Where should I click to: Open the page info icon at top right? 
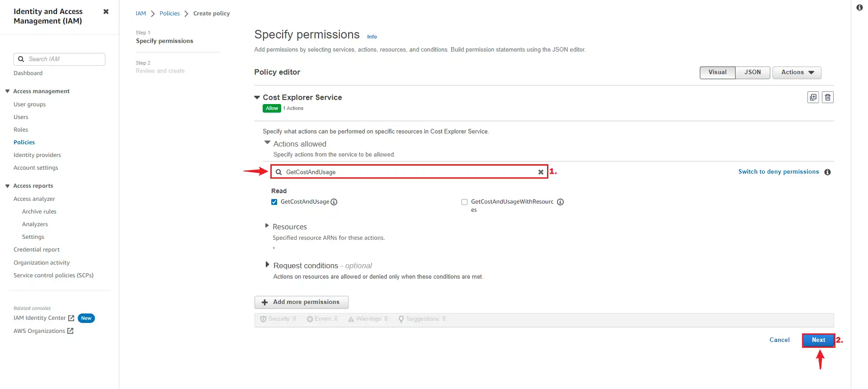coord(859,7)
